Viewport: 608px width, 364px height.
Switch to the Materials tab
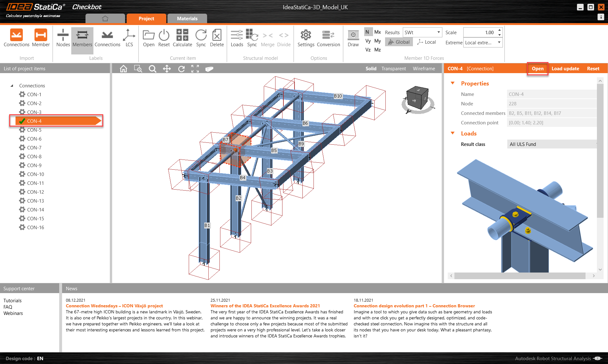187,19
